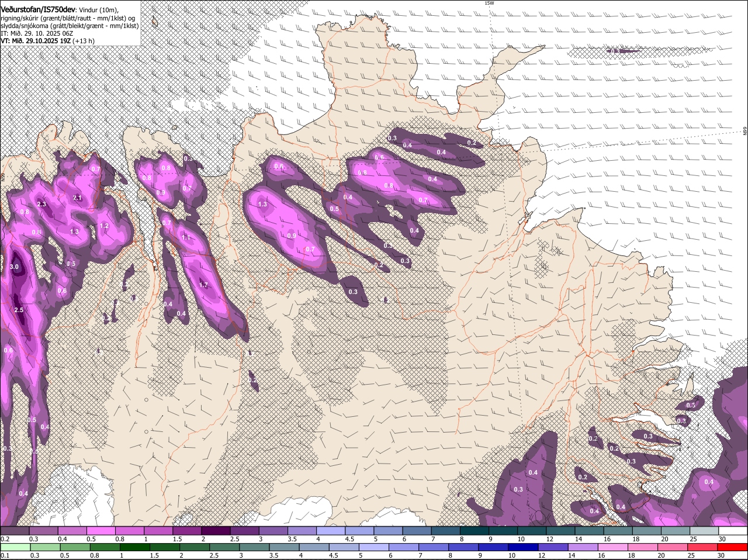Screen dimensions: 748x560
Task: Select upper legend swatch above the 3.5 label
Action: (x=302, y=531)
